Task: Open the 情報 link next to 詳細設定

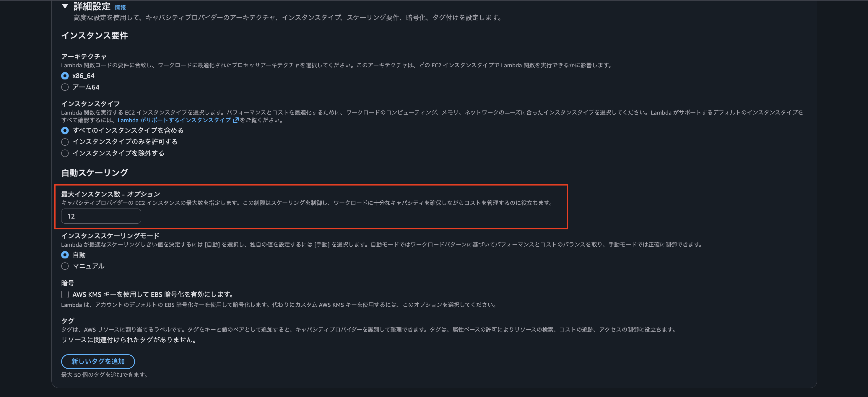Action: [120, 7]
